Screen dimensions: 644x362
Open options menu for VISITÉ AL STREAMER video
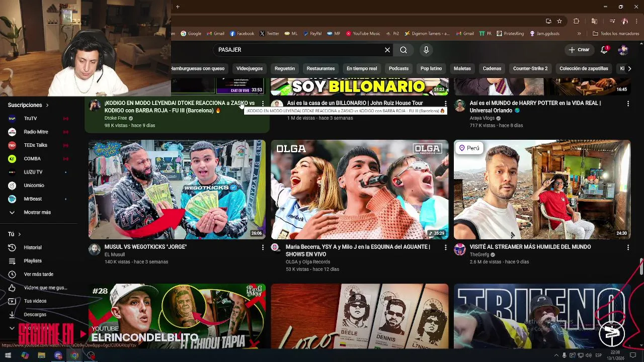coord(628,247)
